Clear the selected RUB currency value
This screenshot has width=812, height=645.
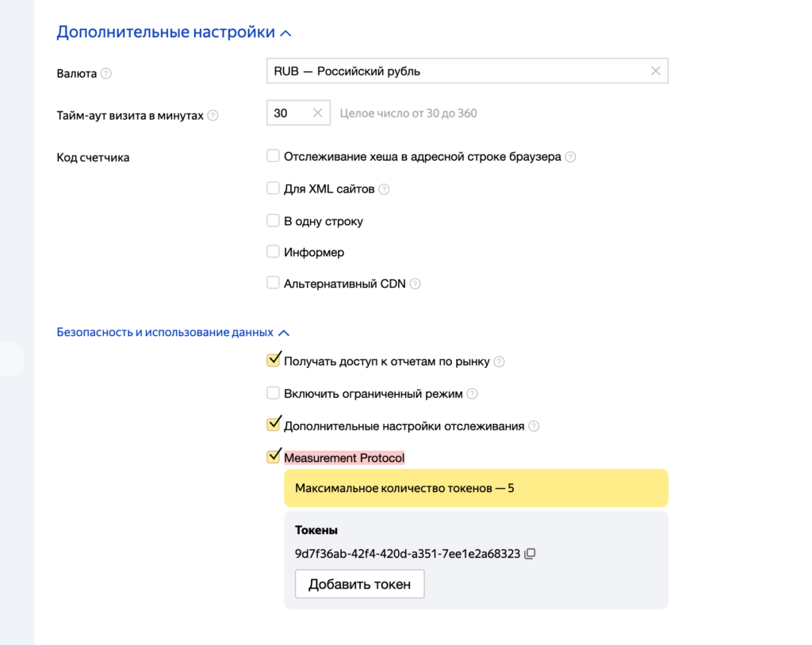pos(655,71)
